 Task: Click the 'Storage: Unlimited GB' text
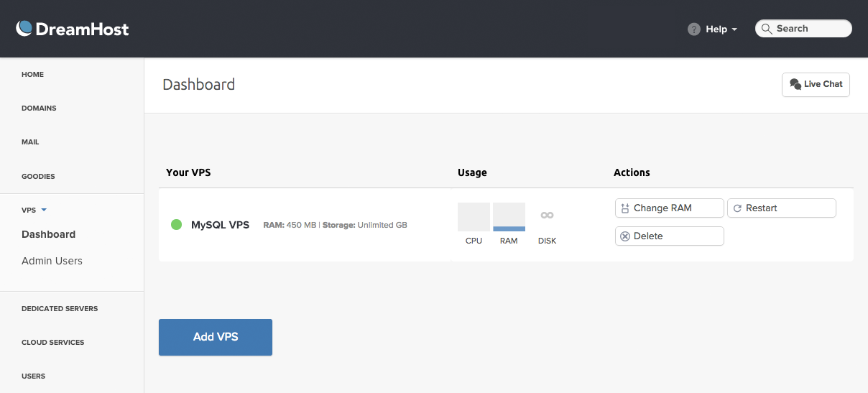(365, 226)
